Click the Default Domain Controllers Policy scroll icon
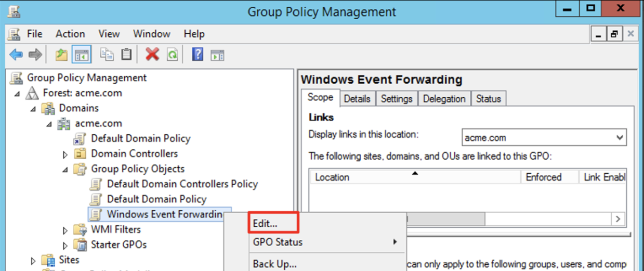The width and height of the screenshot is (644, 271). [96, 184]
